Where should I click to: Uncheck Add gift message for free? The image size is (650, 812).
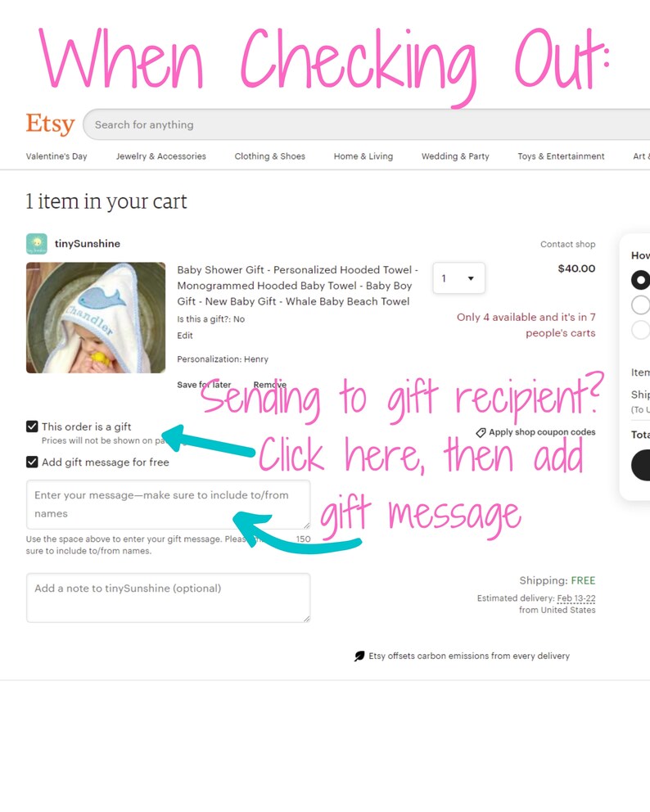tap(32, 462)
